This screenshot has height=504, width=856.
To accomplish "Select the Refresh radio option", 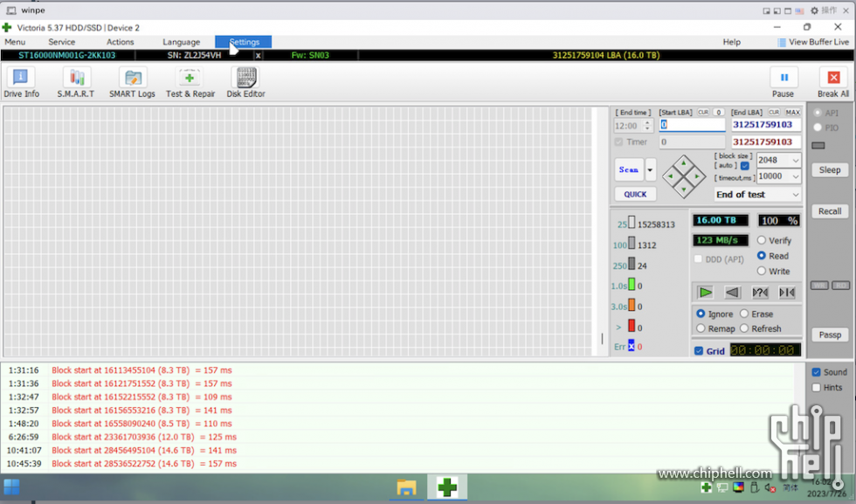I will click(x=744, y=328).
